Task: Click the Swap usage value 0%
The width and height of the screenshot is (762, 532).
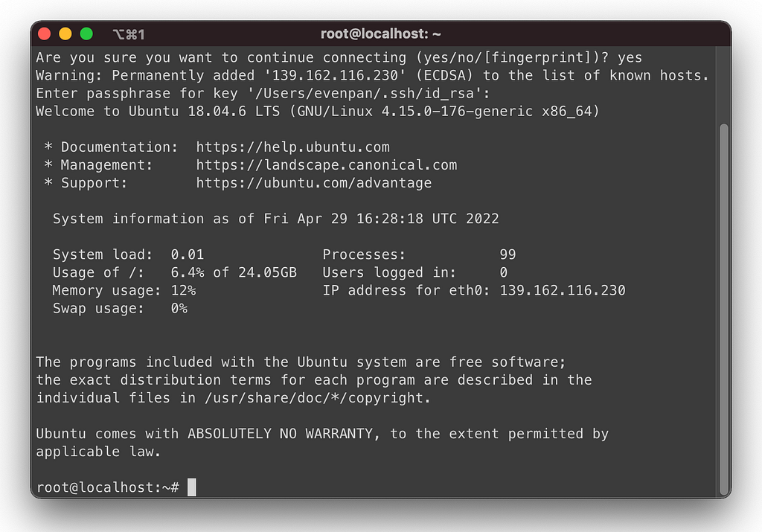Action: [x=179, y=308]
